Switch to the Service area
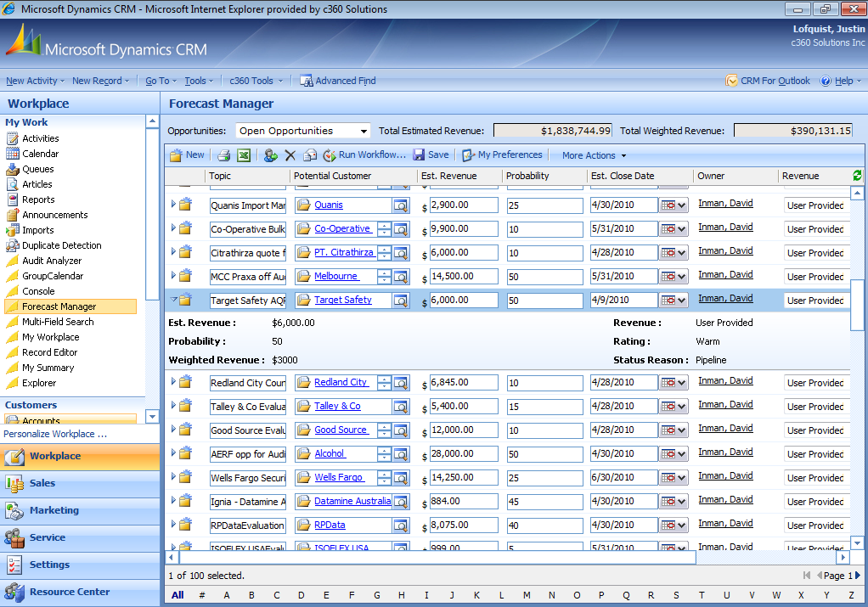Screen dimensions: 868x607 pos(80,537)
